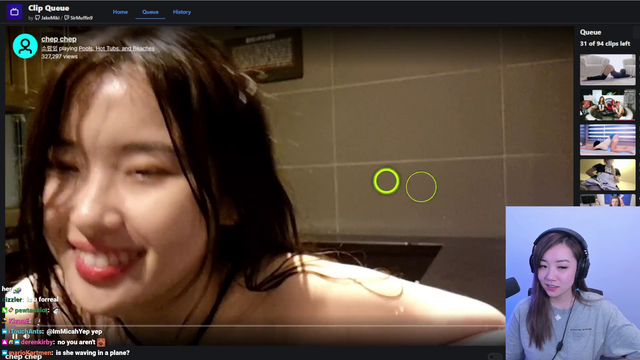Viewport: 640px width, 360px height.
Task: Open the JakeMiki GitHub profile icon link
Action: click(x=38, y=18)
